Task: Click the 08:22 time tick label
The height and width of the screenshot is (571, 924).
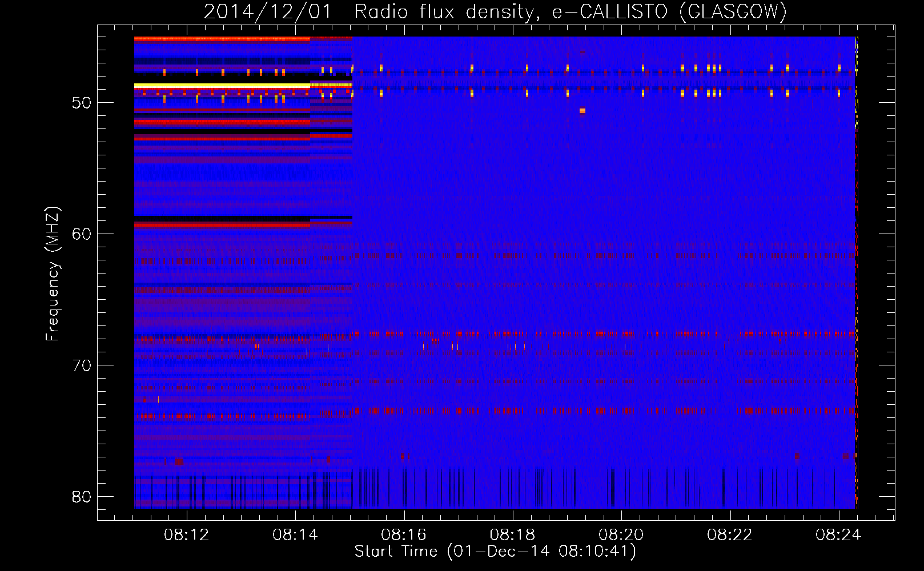Action: pyautogui.click(x=729, y=535)
